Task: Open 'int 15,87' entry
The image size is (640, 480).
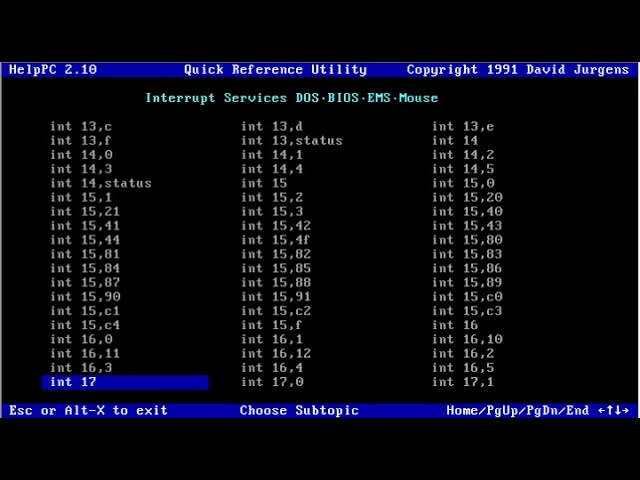Action: tap(85, 282)
